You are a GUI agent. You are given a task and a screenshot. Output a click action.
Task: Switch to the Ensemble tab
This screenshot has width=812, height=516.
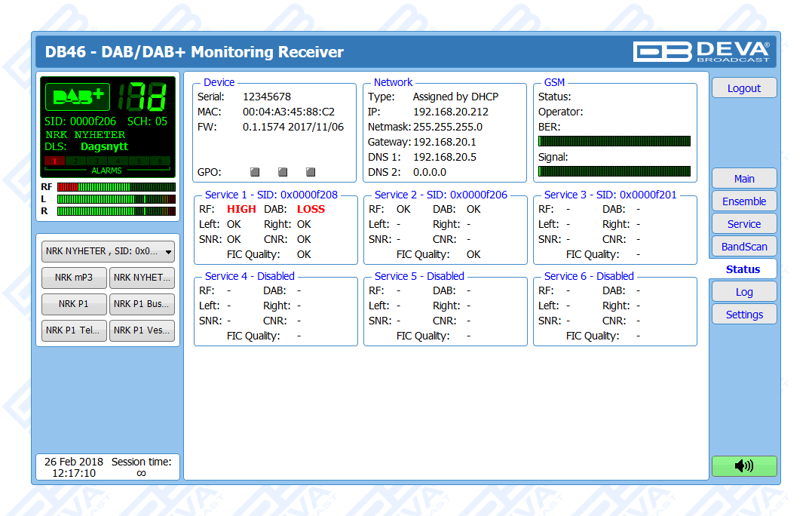(743, 201)
